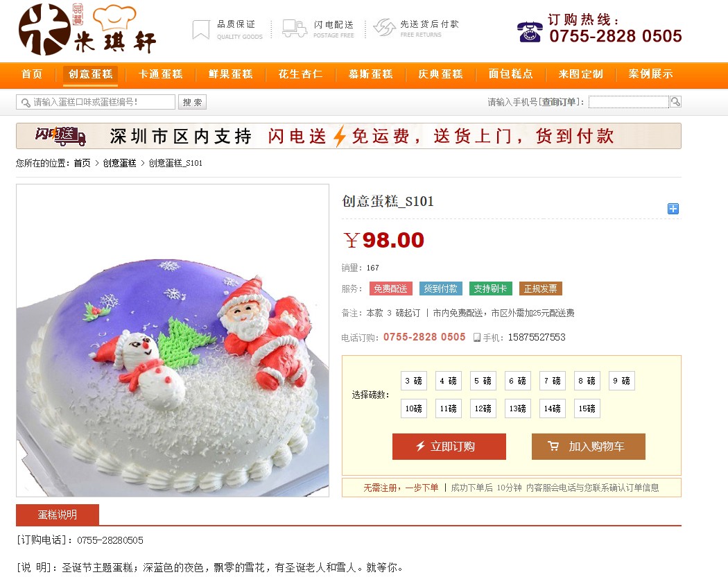Open the 来图定制 menu tab

(581, 74)
